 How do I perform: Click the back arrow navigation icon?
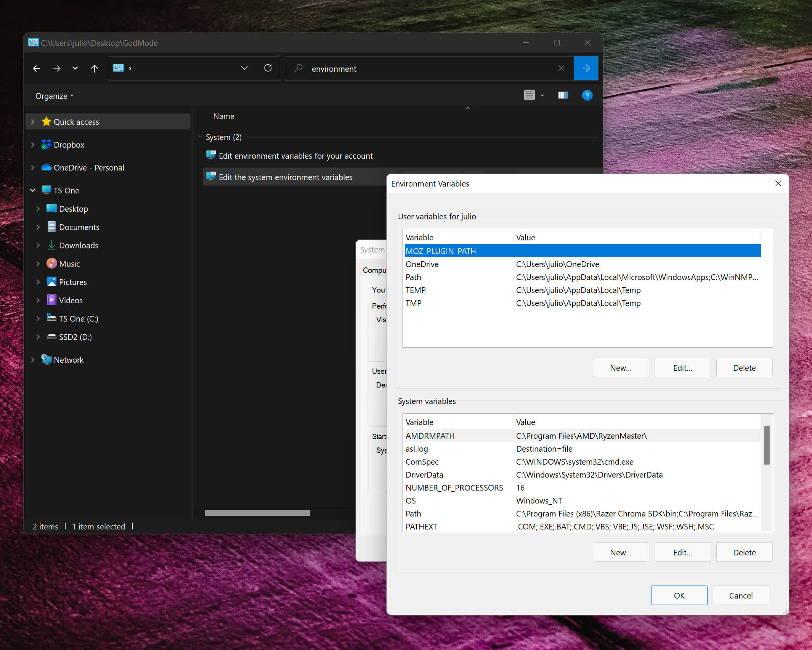[x=37, y=68]
